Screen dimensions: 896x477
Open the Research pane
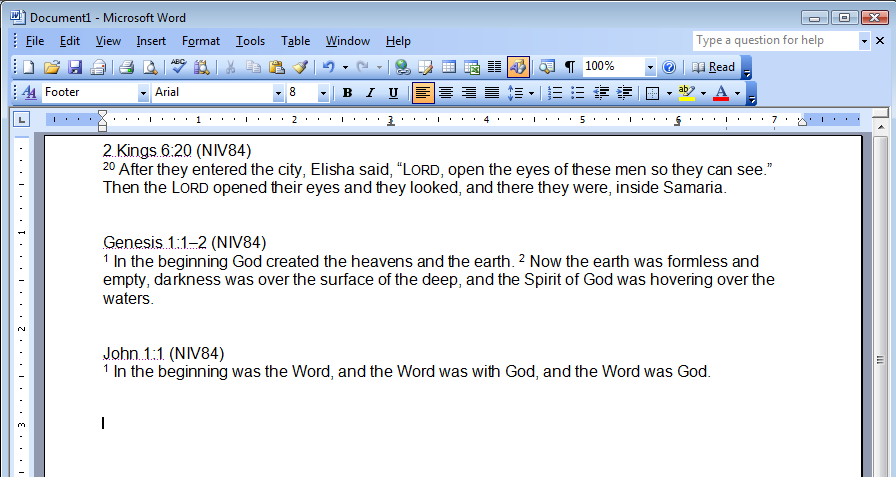201,67
